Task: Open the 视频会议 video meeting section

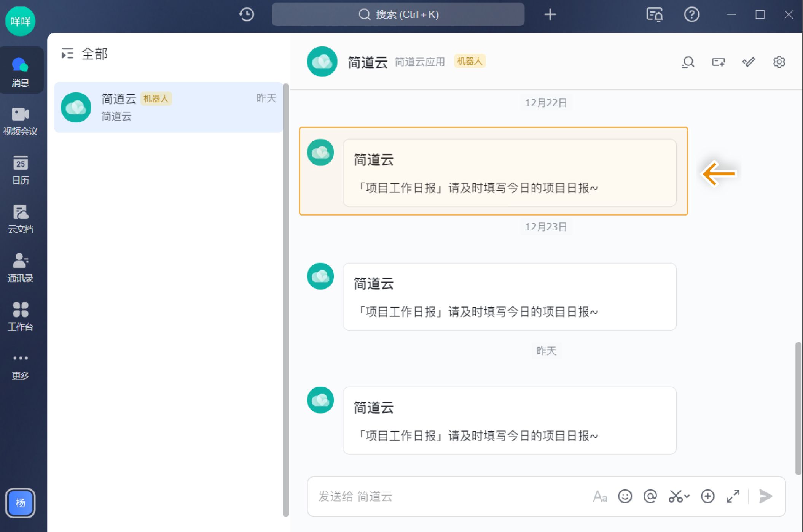Action: (21, 121)
